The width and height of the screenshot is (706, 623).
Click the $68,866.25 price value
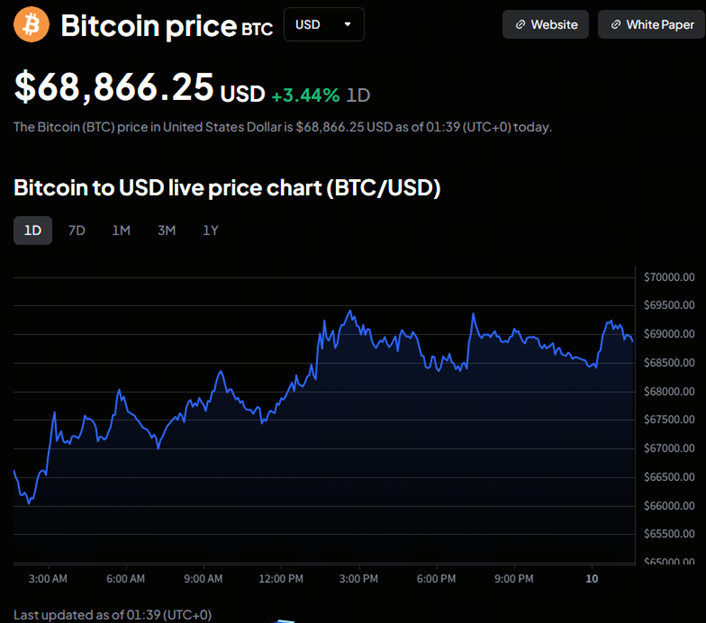(113, 88)
